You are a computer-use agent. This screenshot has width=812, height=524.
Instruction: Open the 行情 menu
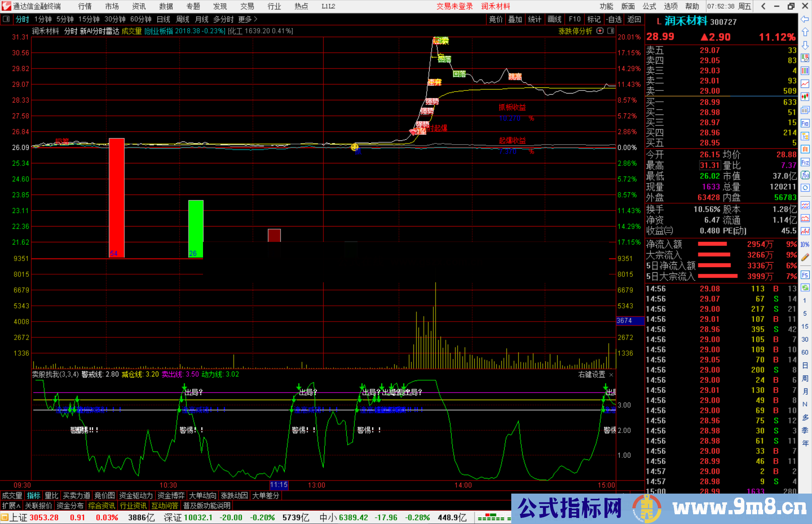tap(85, 6)
